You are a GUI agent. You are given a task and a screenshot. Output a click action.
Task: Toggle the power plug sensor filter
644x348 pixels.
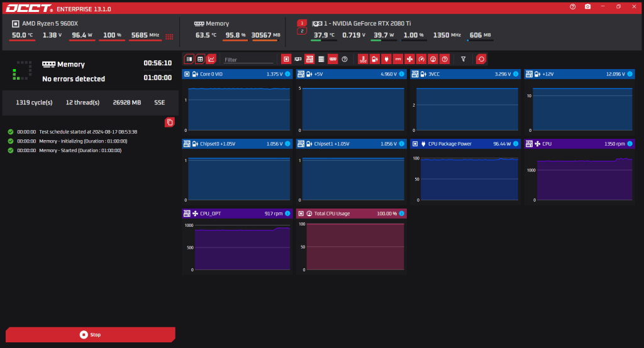pos(386,59)
